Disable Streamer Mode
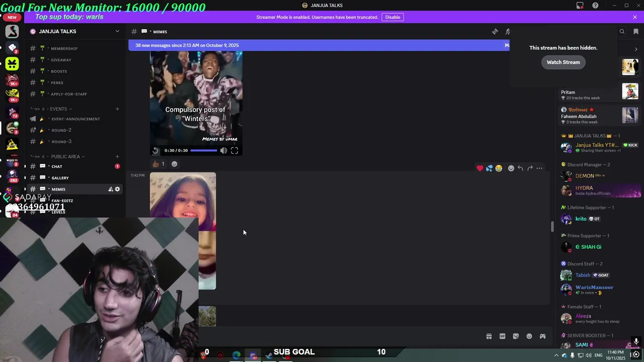The height and width of the screenshot is (362, 644). (x=392, y=17)
